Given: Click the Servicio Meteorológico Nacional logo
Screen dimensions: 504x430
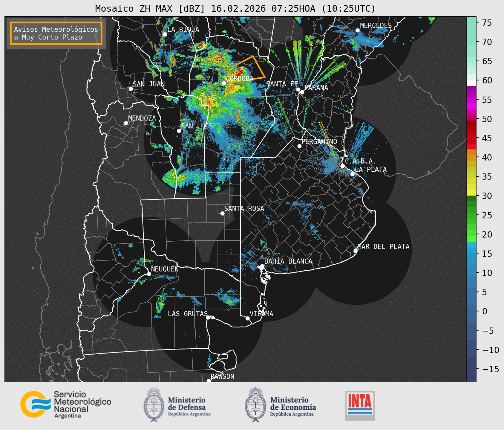Looking at the screenshot, I should [65, 404].
